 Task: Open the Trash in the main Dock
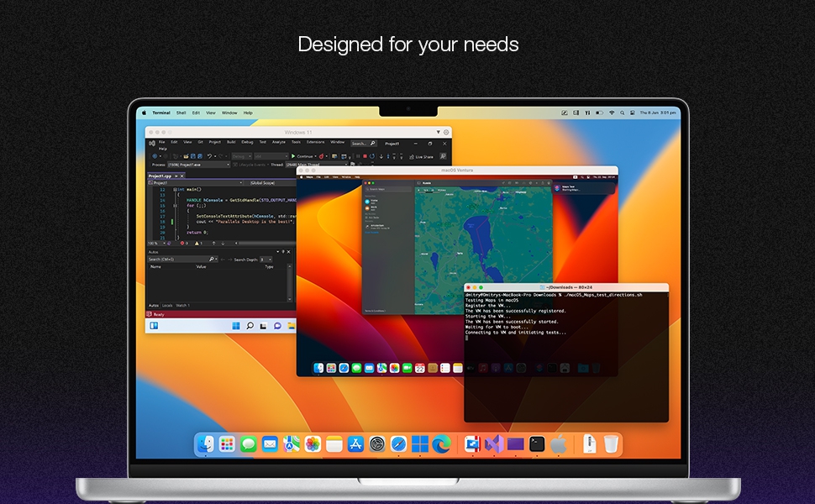coord(612,444)
